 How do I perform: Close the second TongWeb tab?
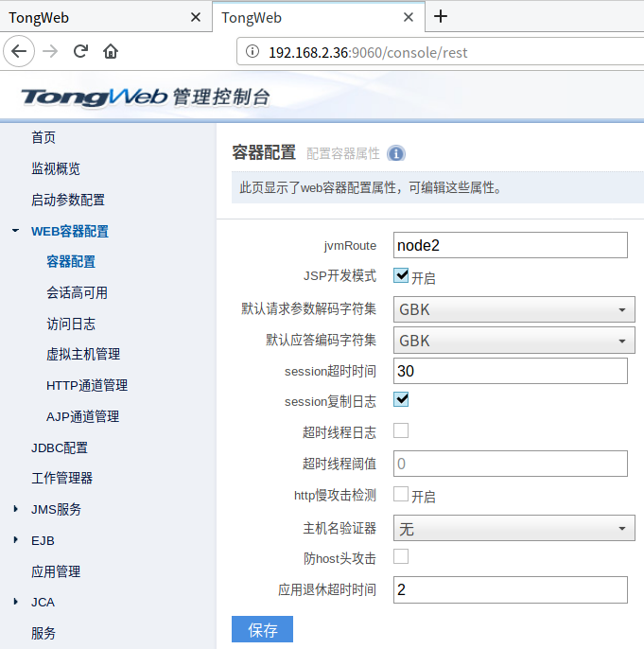409,17
